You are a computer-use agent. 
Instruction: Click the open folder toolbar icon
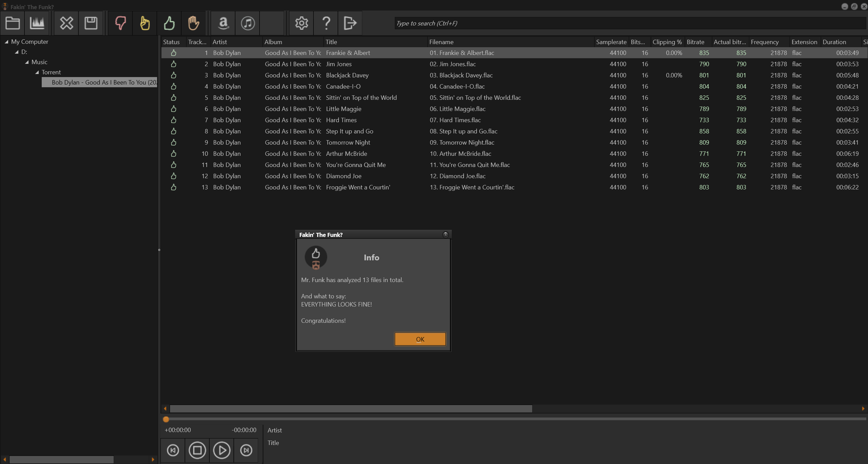tap(13, 23)
